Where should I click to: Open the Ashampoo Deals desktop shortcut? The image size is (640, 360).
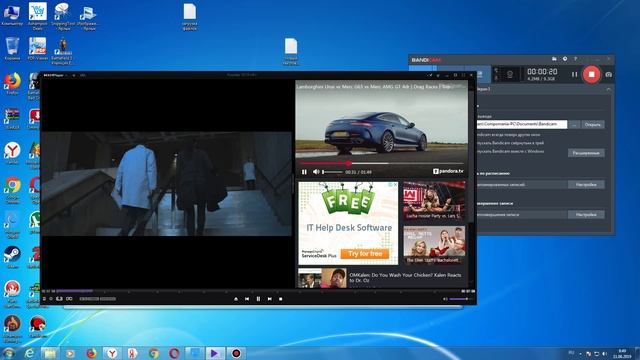point(38,16)
